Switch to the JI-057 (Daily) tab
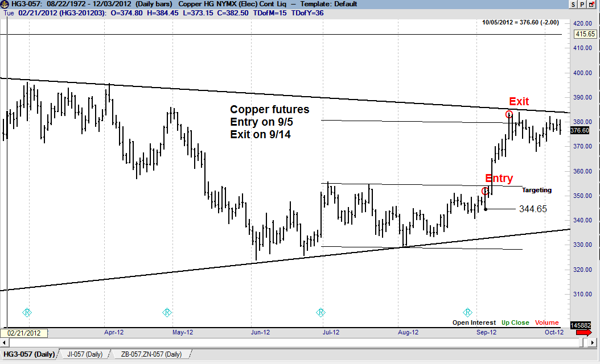Screen dimensions: 600x364 pos(85,354)
